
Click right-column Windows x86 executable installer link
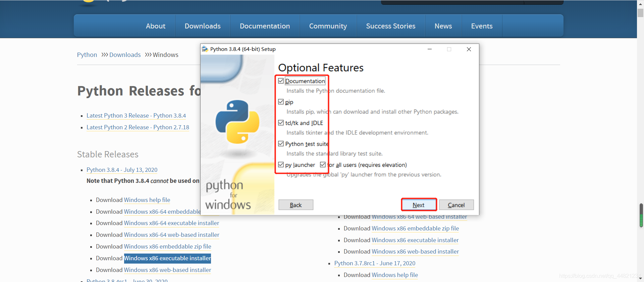click(x=415, y=240)
